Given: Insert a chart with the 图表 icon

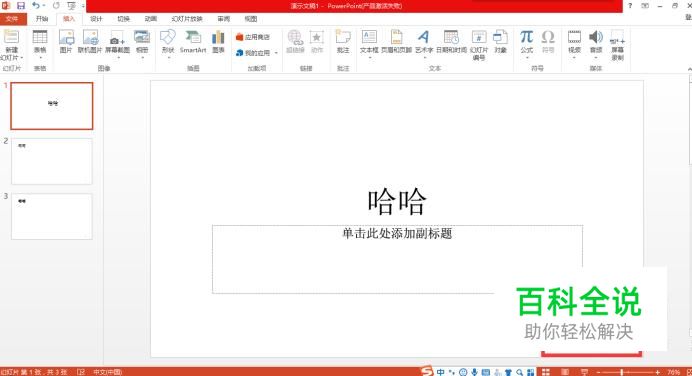Looking at the screenshot, I should click(x=218, y=41).
